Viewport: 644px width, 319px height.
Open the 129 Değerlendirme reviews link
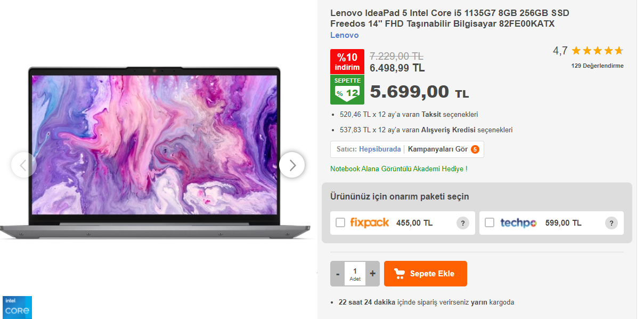(x=597, y=66)
